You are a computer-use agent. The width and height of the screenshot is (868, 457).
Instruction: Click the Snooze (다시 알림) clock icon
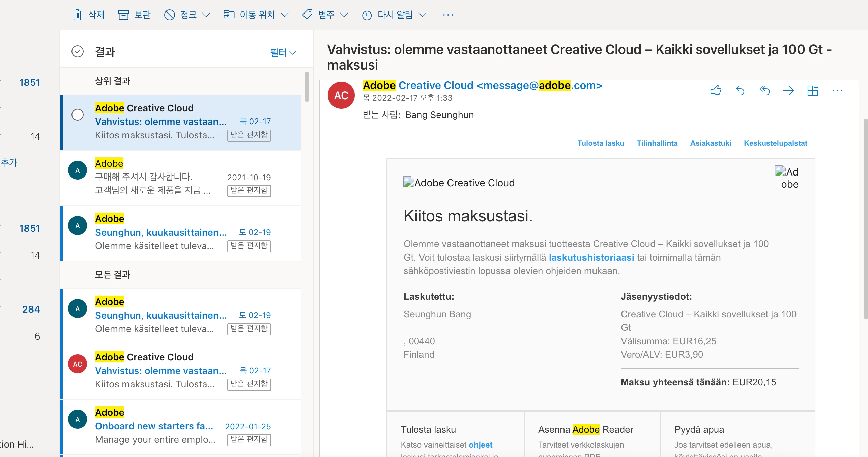(x=367, y=15)
